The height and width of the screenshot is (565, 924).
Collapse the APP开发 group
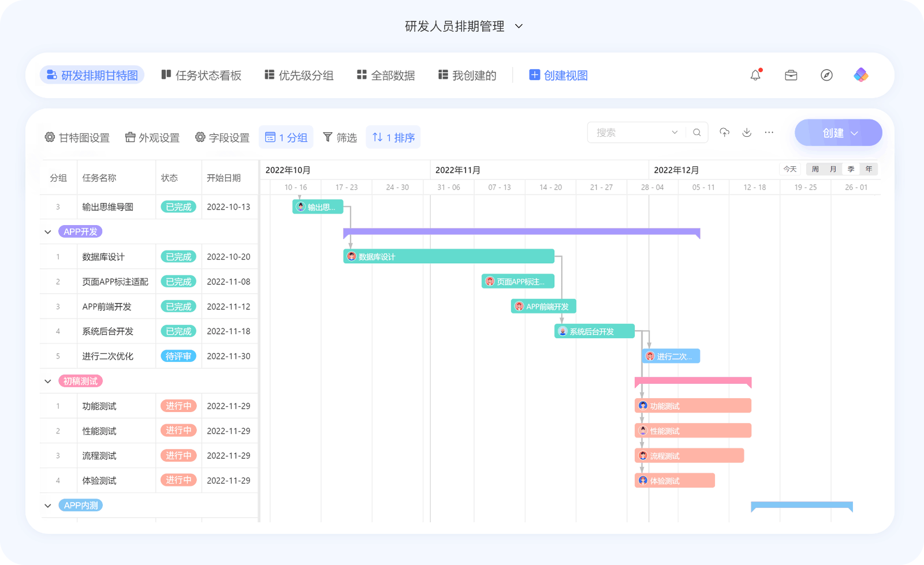click(x=48, y=231)
